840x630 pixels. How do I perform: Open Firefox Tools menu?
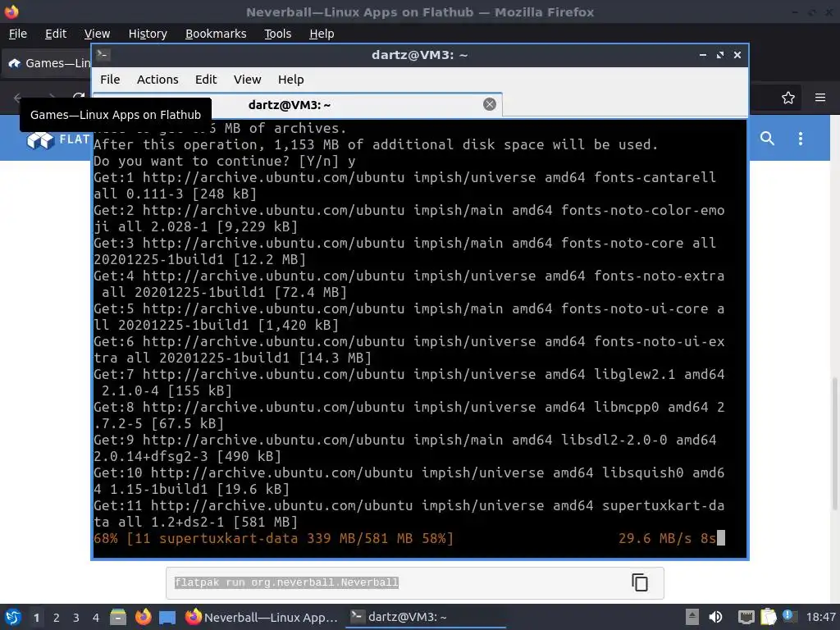pyautogui.click(x=277, y=34)
